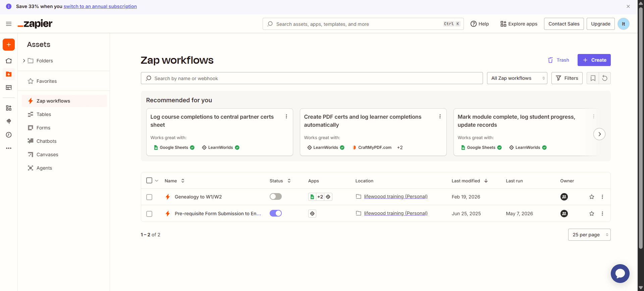Turn on the Genealogy to W1/W2 zap
644x291 pixels.
(276, 196)
